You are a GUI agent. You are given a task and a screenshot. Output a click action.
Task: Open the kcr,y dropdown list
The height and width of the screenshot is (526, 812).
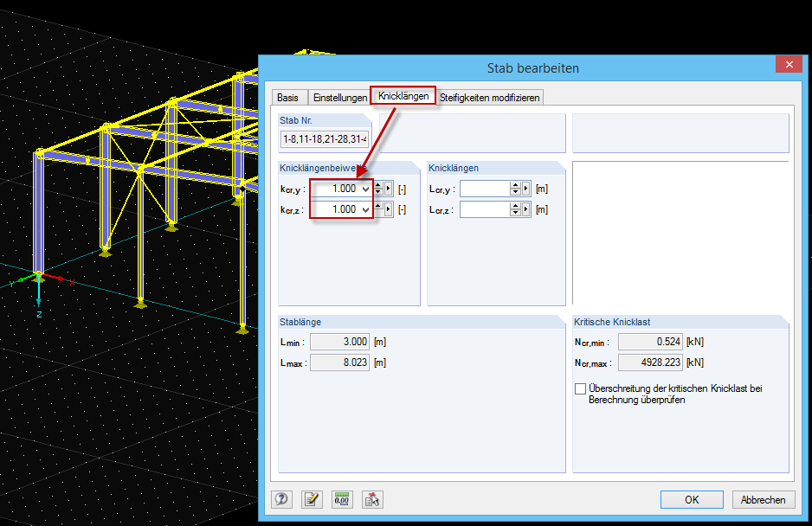click(364, 188)
